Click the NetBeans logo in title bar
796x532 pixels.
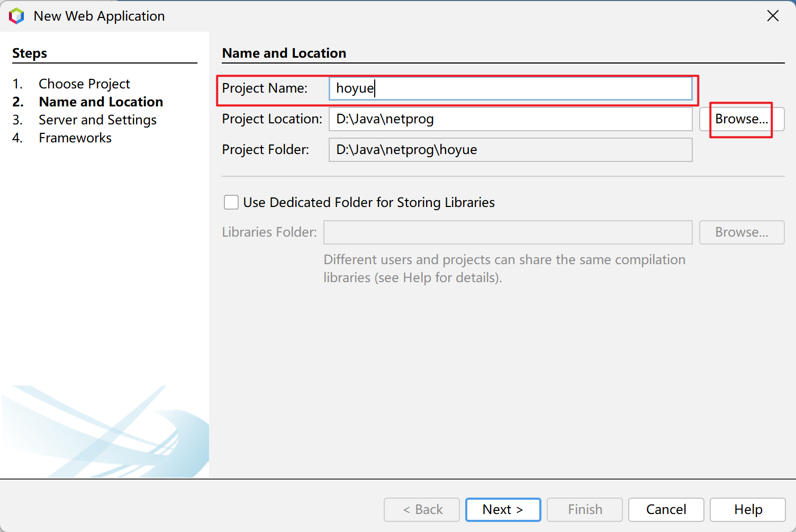point(16,16)
